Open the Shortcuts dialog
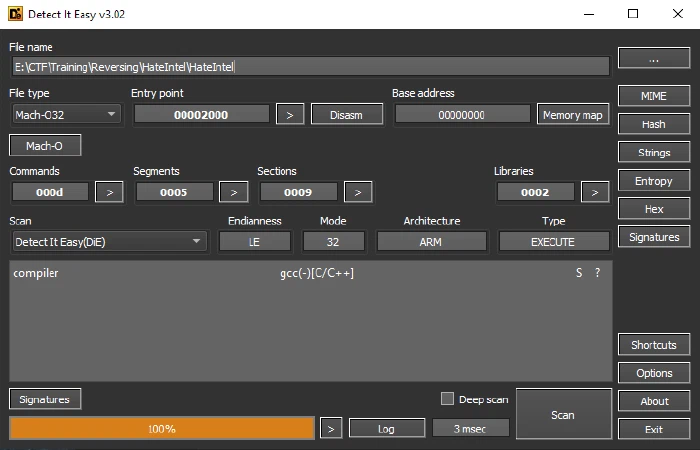 point(654,345)
